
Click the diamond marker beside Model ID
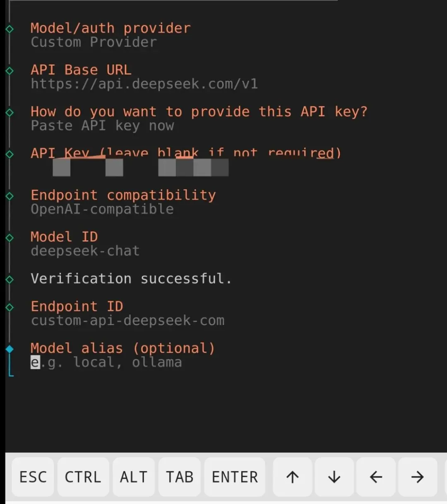(10, 238)
